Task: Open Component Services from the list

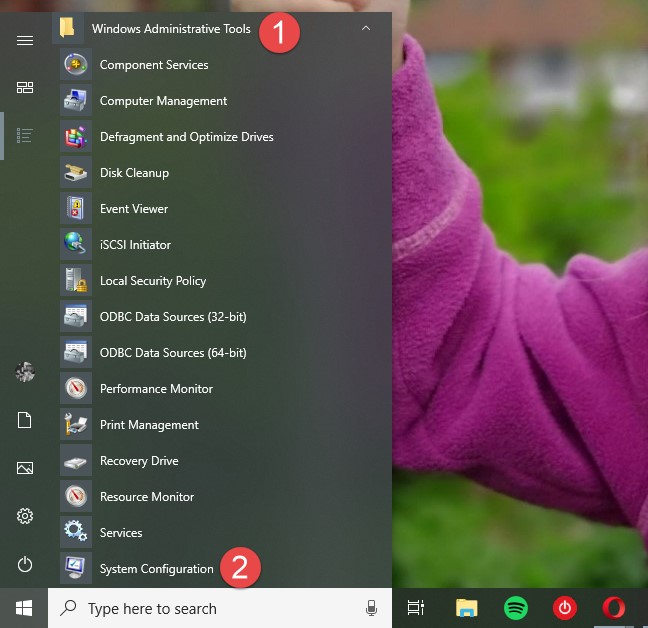Action: pyautogui.click(x=153, y=65)
